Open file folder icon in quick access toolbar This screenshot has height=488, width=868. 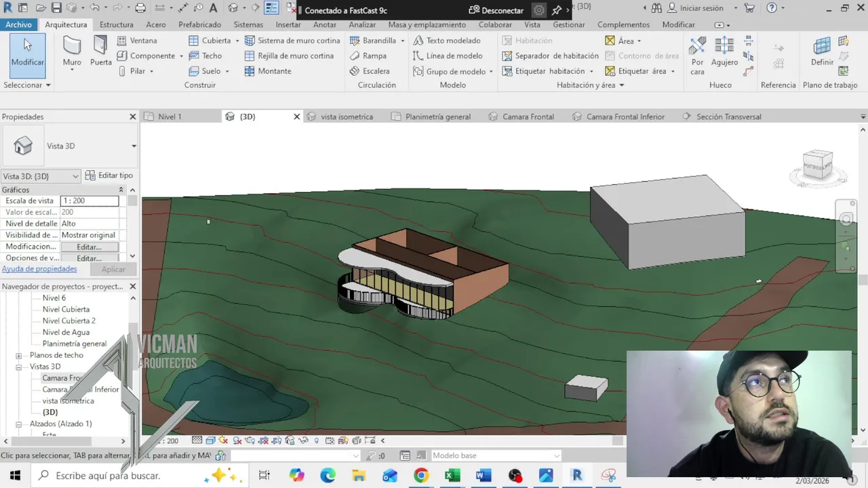point(41,8)
